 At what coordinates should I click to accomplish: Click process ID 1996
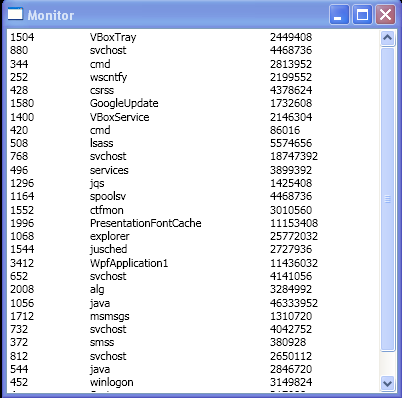22,223
